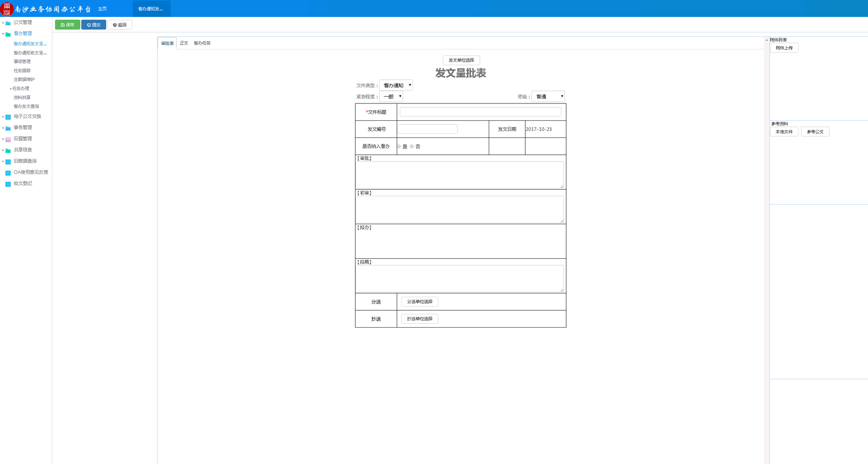Click the 收文登记 sidebar icon
The image size is (868, 464).
click(8, 184)
